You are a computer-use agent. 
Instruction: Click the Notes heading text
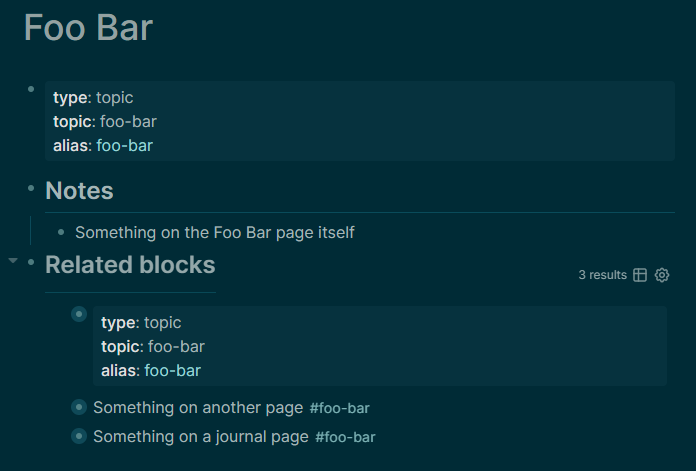79,190
